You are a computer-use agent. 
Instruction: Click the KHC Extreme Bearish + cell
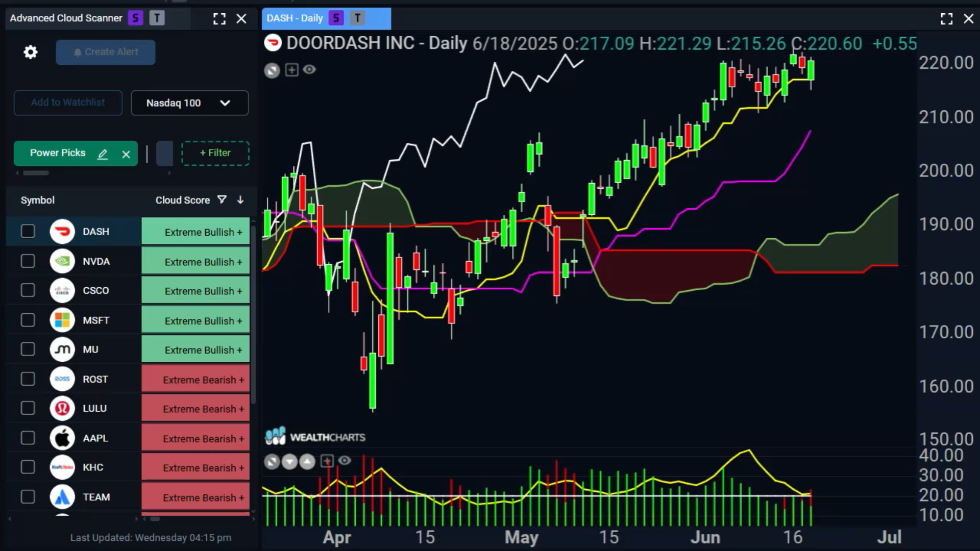click(x=195, y=467)
